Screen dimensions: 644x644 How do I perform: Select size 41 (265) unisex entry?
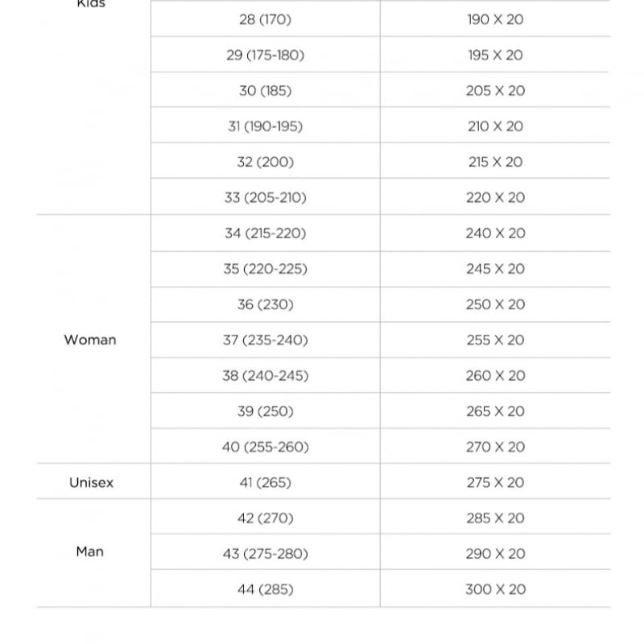coord(265,483)
